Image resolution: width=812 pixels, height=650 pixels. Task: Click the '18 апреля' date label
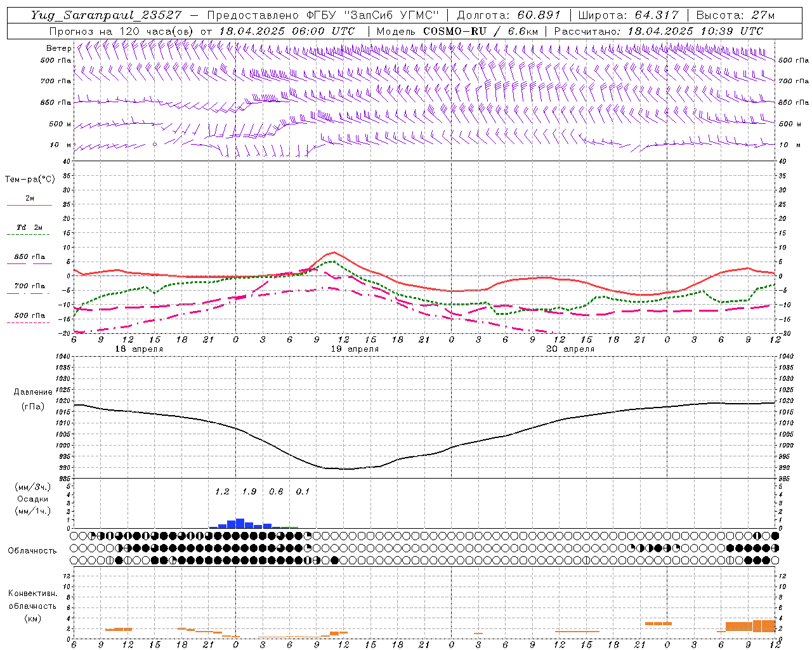(x=138, y=349)
